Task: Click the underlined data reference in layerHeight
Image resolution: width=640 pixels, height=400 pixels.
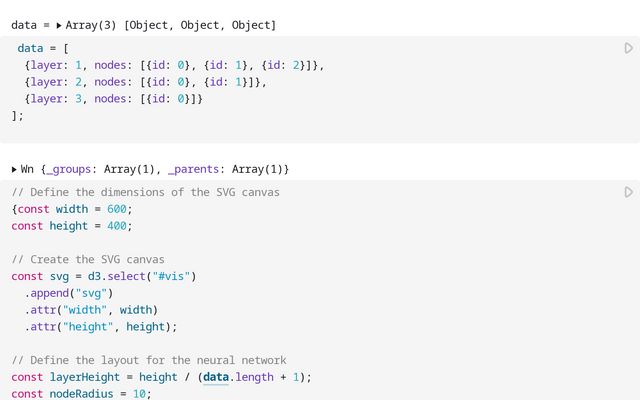Action: pos(216,377)
